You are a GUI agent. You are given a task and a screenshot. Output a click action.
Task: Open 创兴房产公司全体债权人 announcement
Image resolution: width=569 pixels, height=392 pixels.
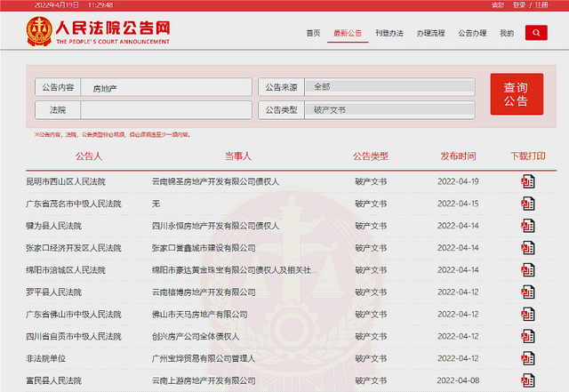coord(196,337)
